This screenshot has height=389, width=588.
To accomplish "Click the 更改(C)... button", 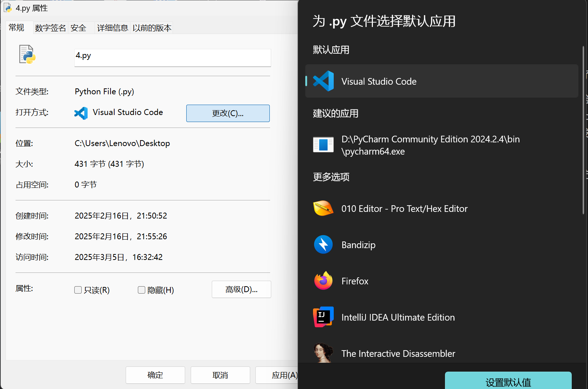I will click(228, 113).
